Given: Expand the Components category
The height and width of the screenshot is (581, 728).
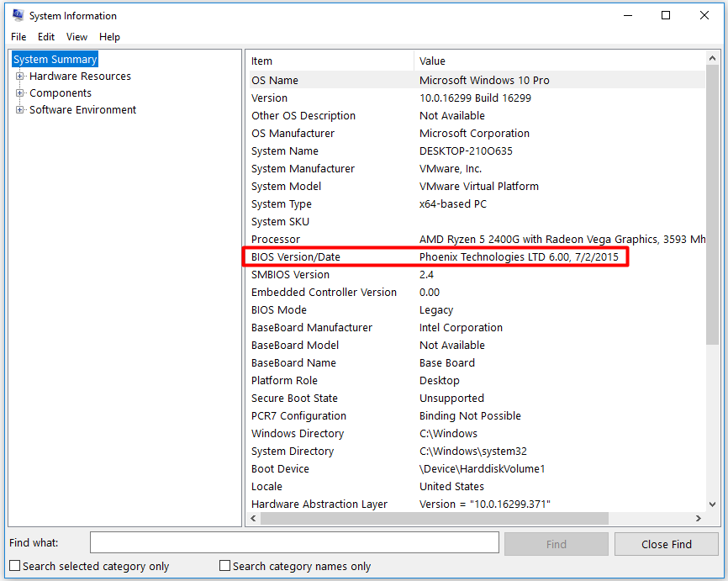Looking at the screenshot, I should (18, 92).
